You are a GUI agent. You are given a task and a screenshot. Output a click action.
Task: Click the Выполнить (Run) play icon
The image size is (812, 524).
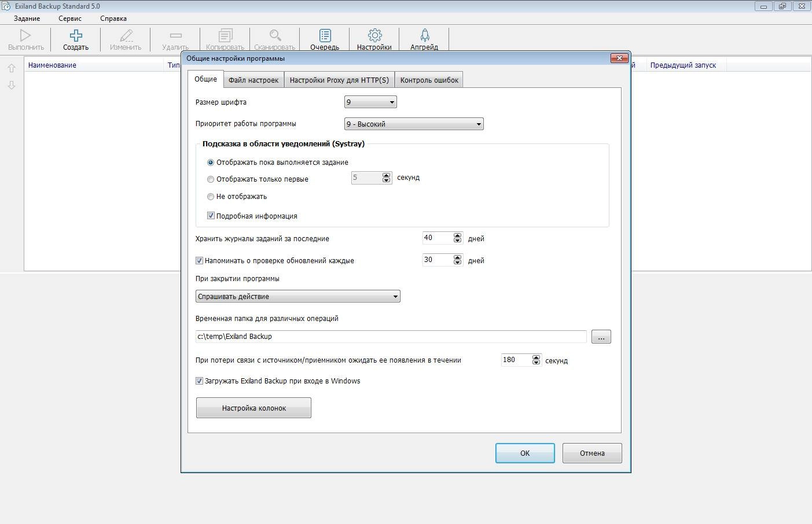pos(25,35)
